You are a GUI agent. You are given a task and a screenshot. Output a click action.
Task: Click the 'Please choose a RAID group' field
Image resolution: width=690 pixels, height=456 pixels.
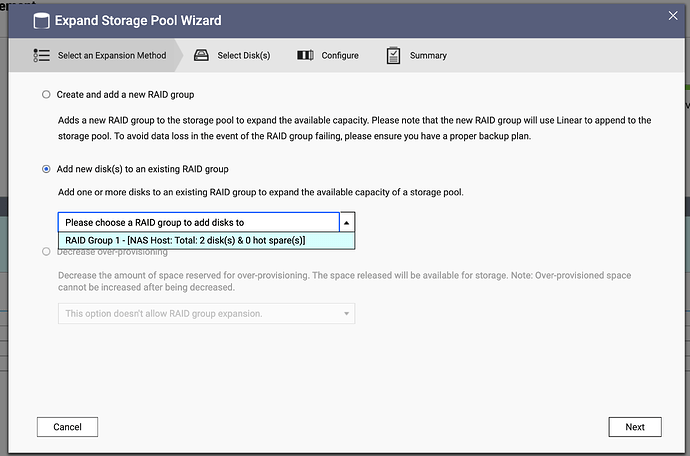tap(198, 222)
